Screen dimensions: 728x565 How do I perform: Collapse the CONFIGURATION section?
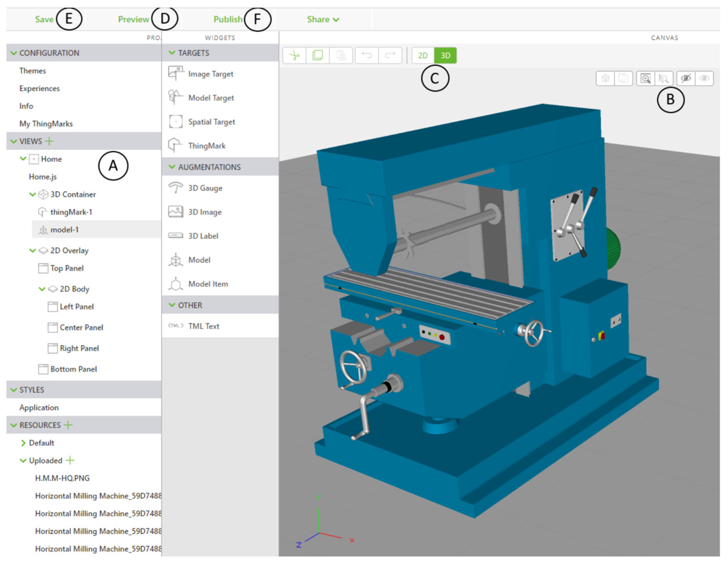click(x=14, y=53)
